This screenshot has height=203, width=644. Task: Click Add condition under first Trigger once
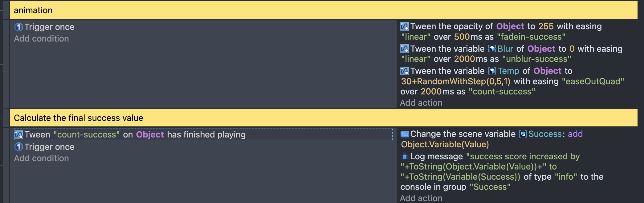(x=41, y=39)
